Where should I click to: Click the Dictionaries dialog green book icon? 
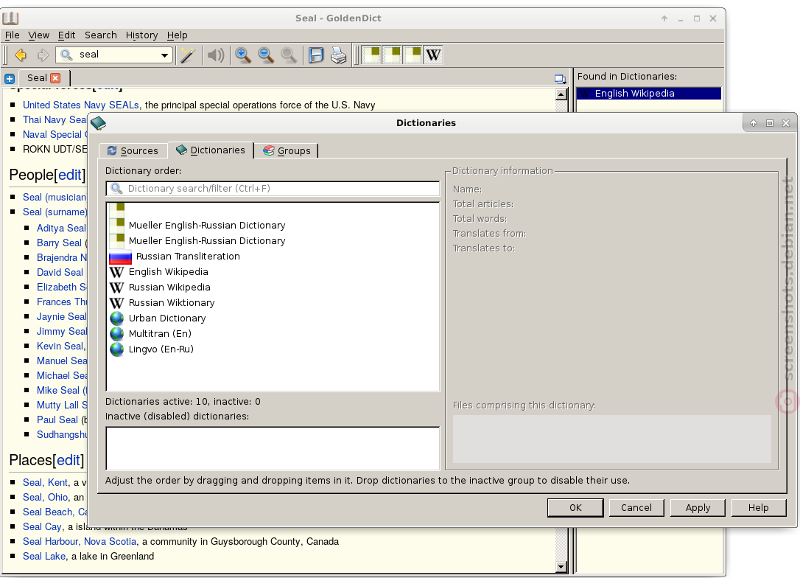click(x=98, y=122)
